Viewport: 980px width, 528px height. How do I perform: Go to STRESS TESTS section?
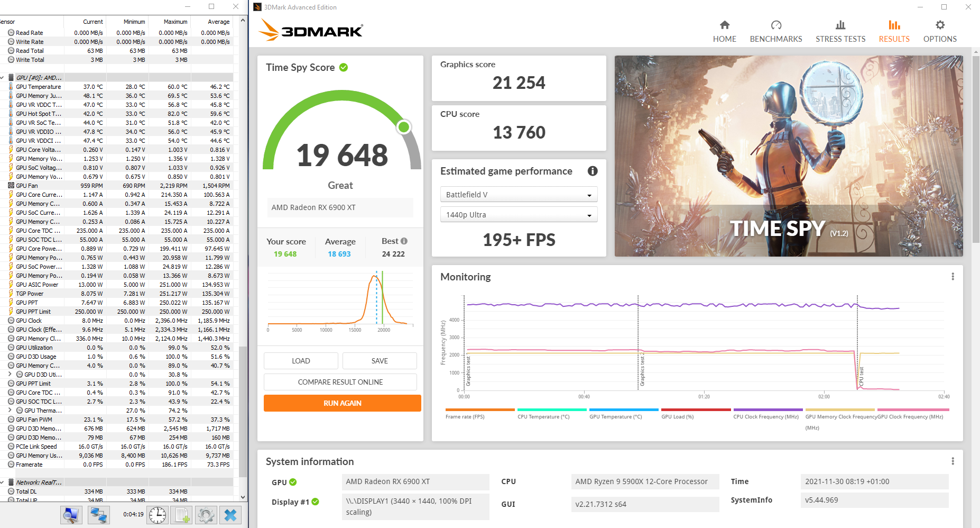pyautogui.click(x=840, y=32)
